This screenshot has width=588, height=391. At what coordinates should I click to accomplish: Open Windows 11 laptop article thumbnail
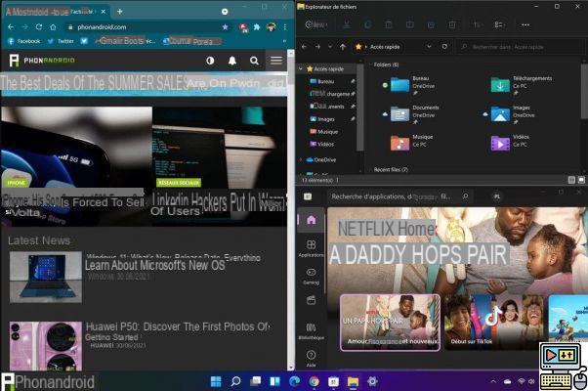pos(46,277)
